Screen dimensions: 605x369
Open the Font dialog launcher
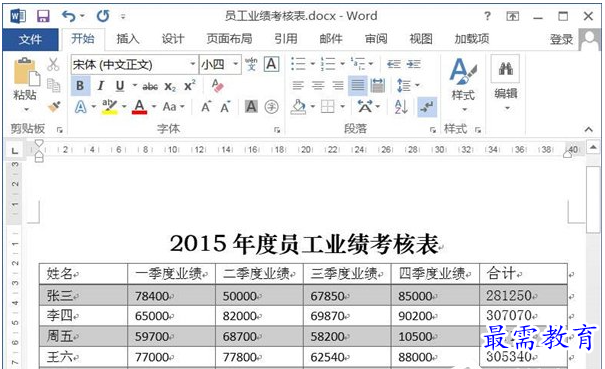point(277,130)
